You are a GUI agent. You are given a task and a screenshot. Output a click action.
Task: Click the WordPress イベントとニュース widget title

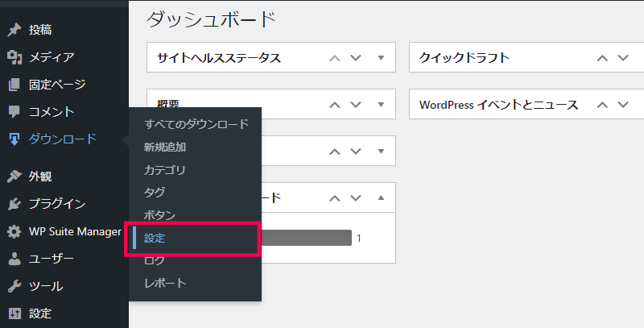(x=498, y=105)
